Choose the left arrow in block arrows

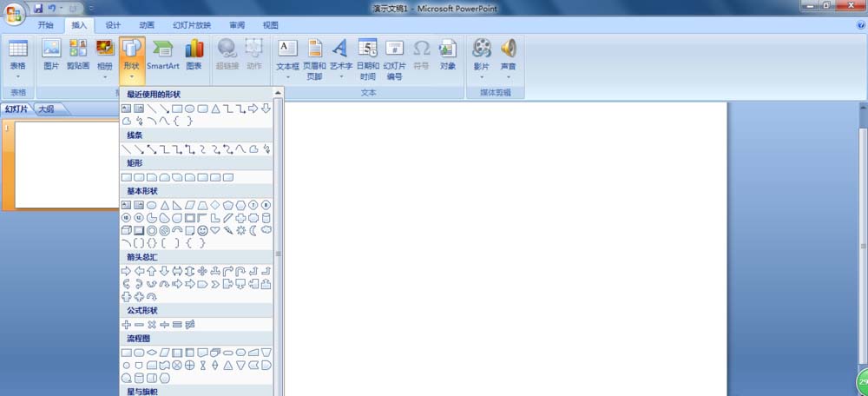pos(139,272)
